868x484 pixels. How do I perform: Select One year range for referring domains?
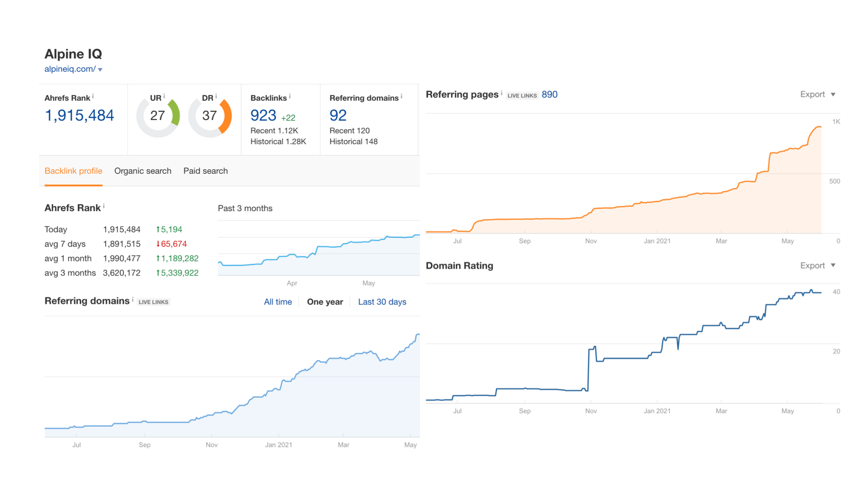point(325,302)
